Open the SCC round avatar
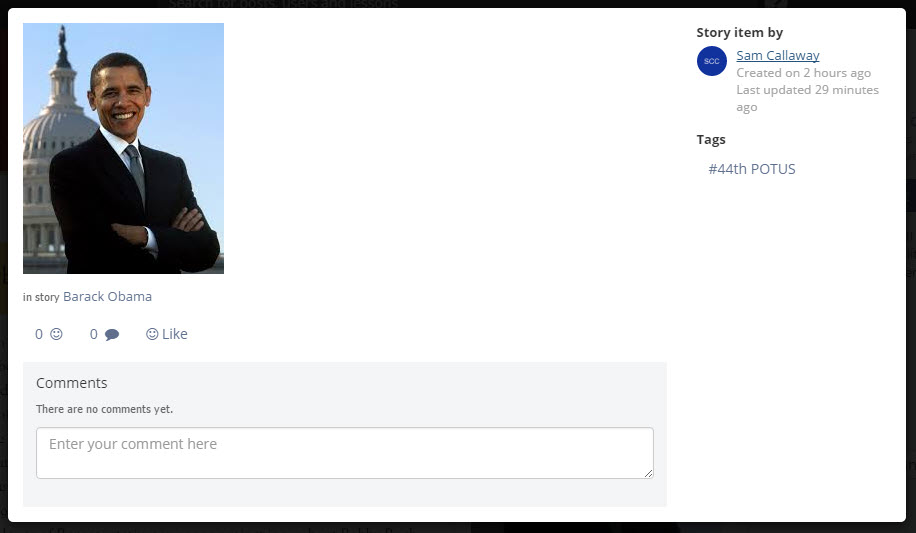 pyautogui.click(x=712, y=61)
